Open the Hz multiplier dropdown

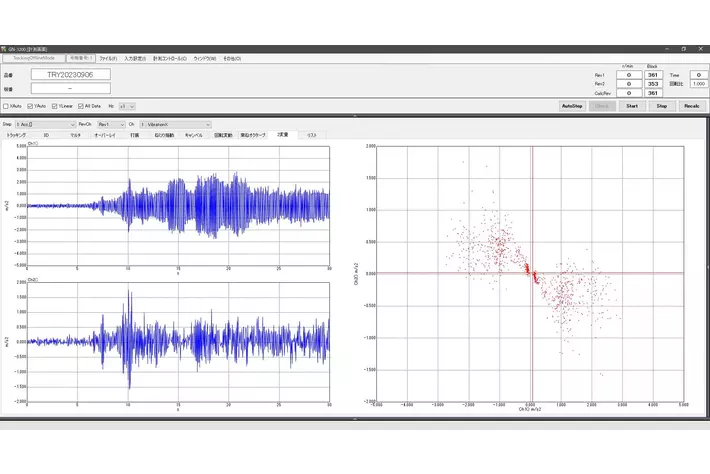pos(127,105)
